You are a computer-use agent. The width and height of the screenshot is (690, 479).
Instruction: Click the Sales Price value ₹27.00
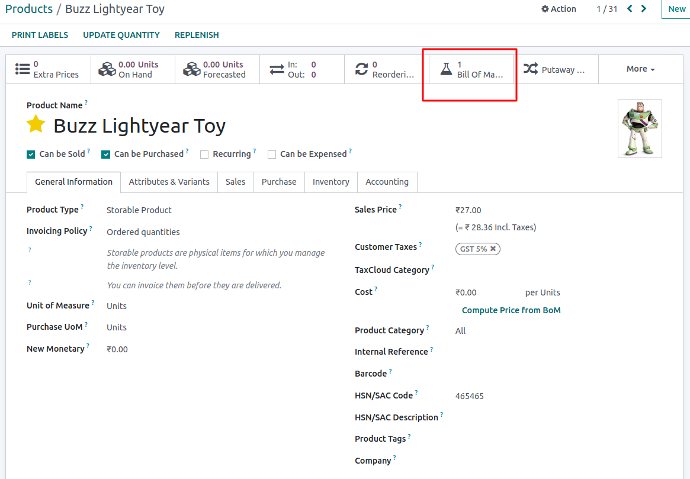coord(468,210)
